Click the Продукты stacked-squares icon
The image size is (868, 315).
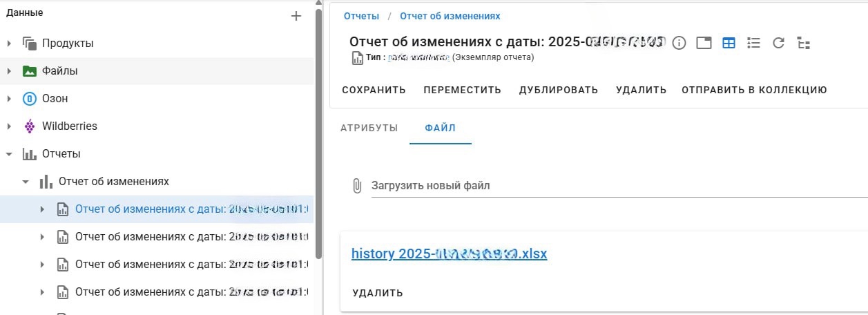[x=29, y=44]
